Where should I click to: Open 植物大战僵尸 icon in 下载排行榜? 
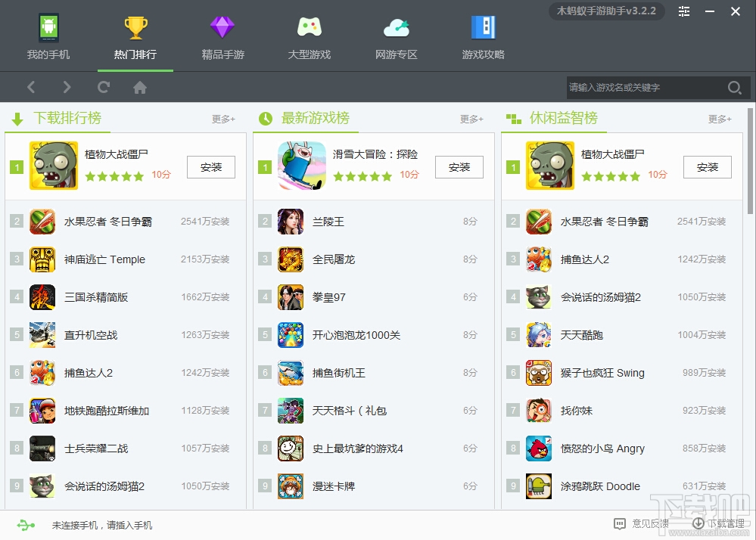tap(54, 165)
